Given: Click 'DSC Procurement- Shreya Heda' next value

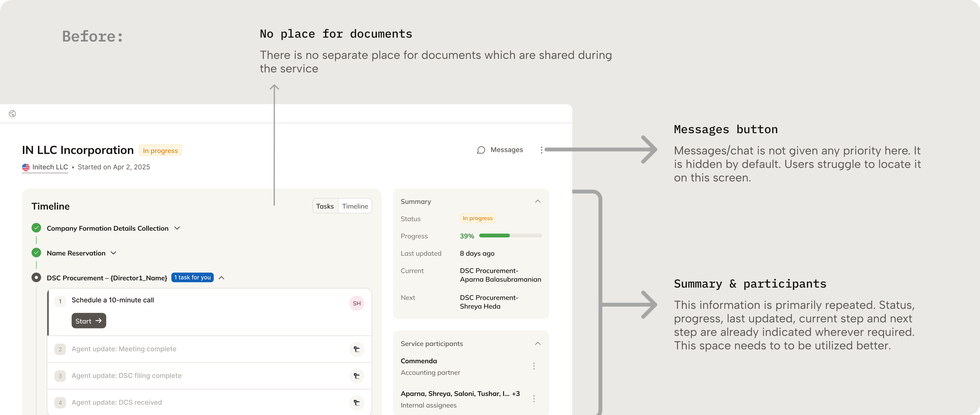Looking at the screenshot, I should click(489, 302).
